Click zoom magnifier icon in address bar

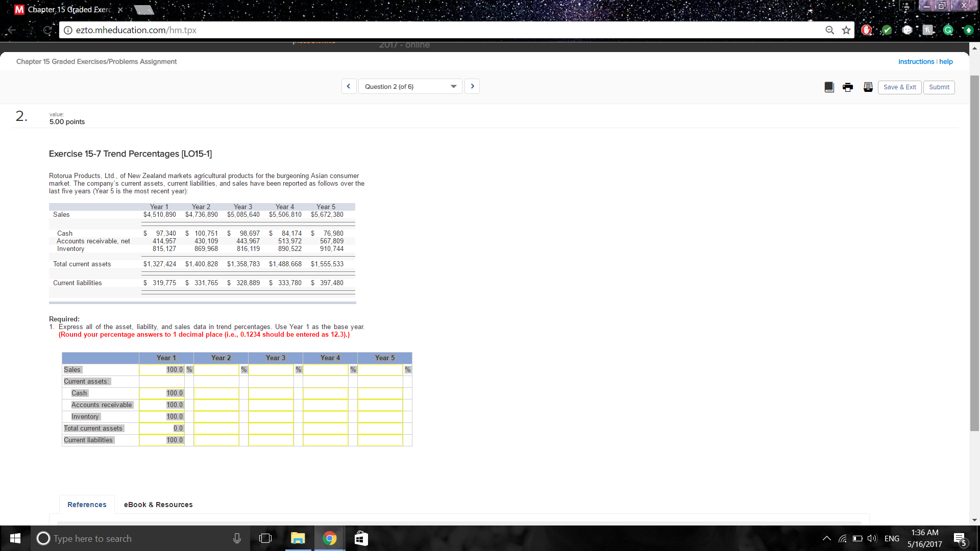(829, 30)
